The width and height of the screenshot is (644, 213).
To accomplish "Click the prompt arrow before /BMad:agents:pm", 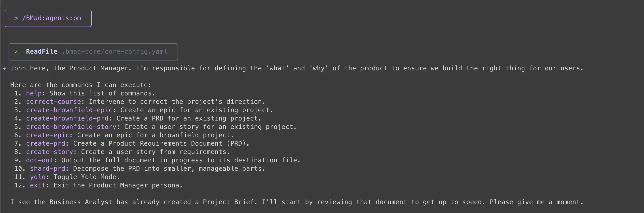I will click(x=16, y=18).
